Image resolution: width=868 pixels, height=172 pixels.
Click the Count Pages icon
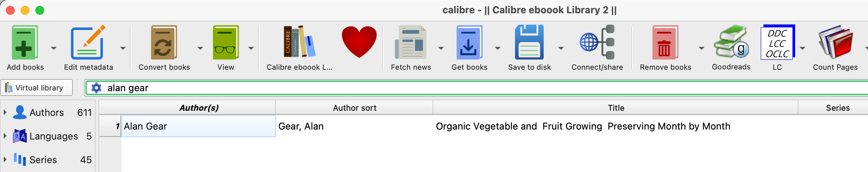(x=835, y=43)
